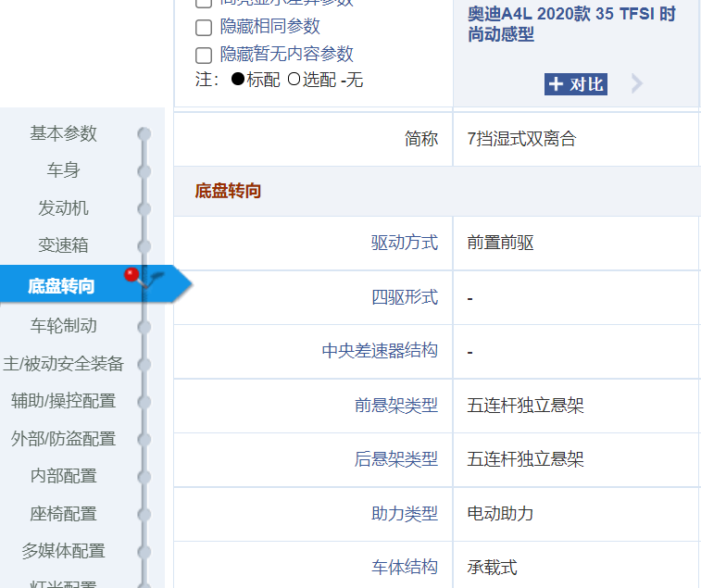The image size is (701, 588).
Task: Jump to 多媒体配置 section
Action: click(x=63, y=551)
